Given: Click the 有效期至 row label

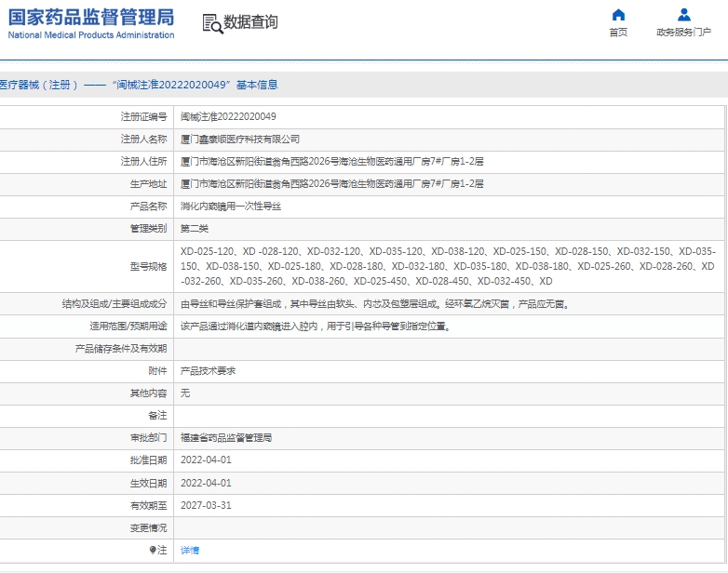Looking at the screenshot, I should pyautogui.click(x=149, y=505).
